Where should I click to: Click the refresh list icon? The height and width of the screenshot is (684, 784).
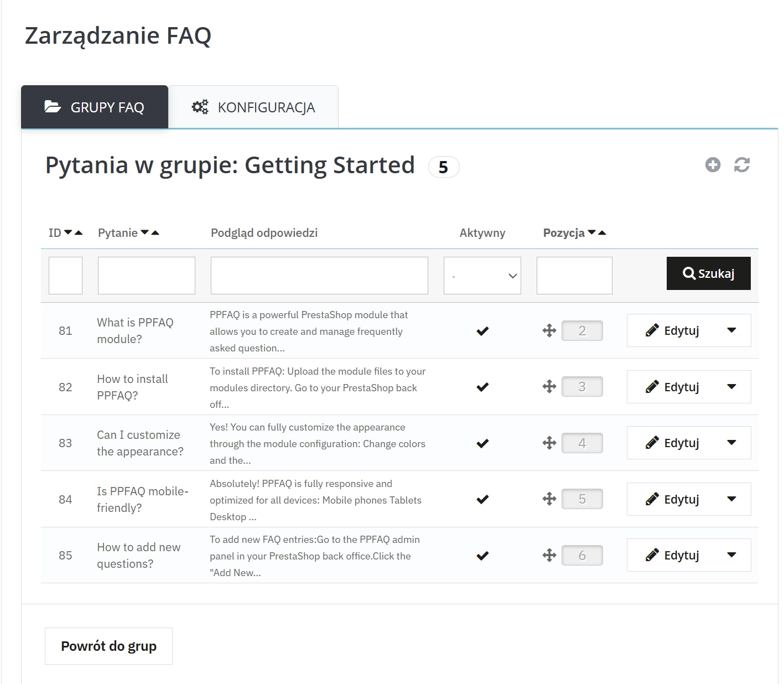point(742,164)
